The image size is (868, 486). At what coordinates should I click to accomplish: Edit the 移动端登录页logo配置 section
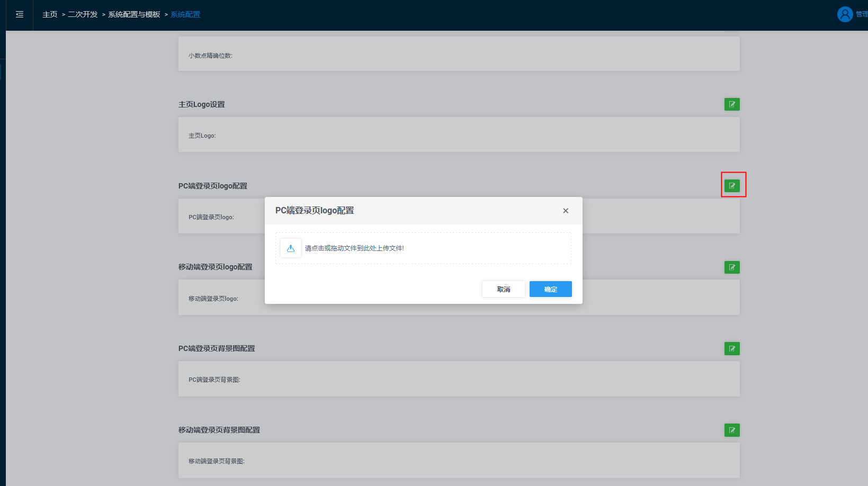(732, 267)
